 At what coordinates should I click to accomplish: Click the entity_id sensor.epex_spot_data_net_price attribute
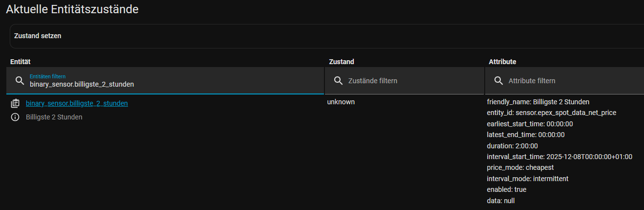click(x=551, y=113)
